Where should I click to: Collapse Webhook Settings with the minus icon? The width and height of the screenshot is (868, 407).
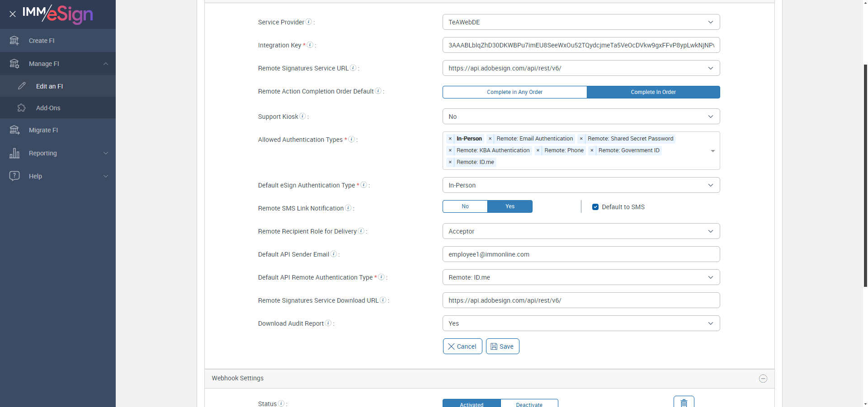click(763, 379)
